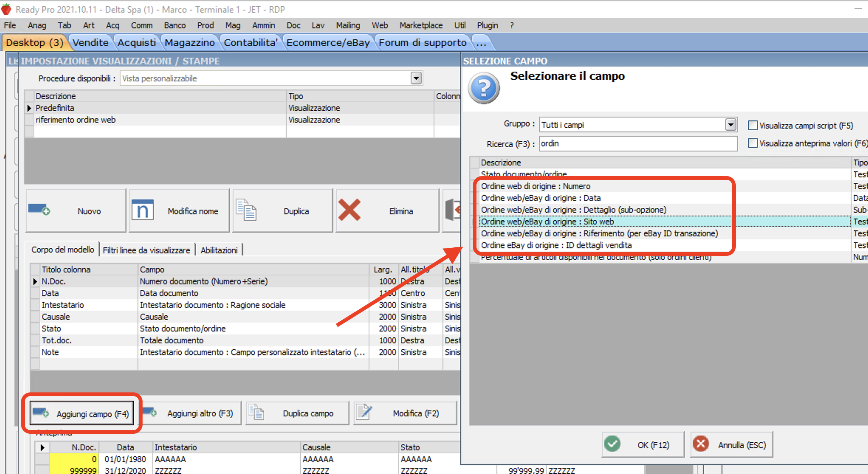Switch to the Contabilita' tab
Viewport: 868px width, 474px height.
pyautogui.click(x=251, y=43)
